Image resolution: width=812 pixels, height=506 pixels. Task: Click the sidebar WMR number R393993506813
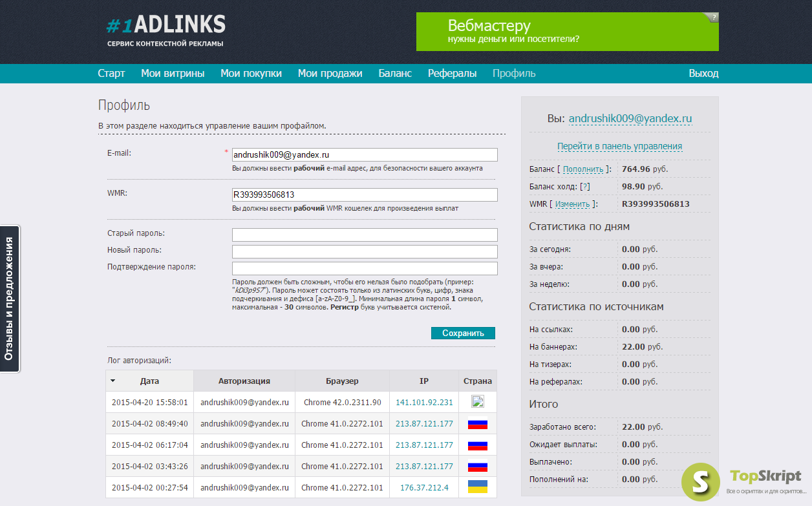656,204
